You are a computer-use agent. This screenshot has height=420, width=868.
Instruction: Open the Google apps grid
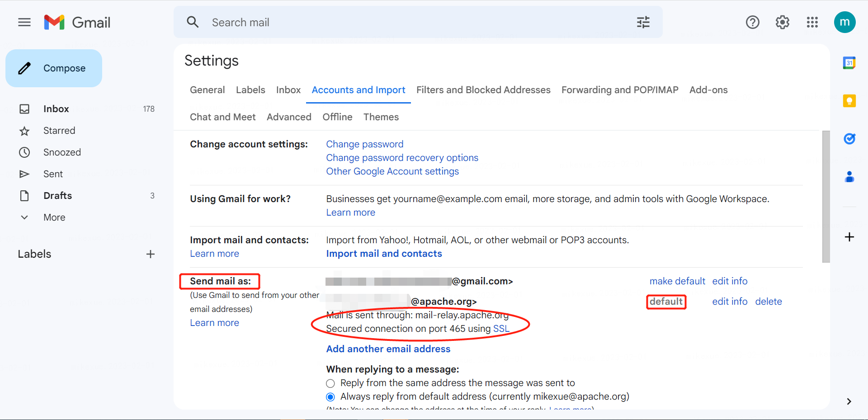pos(812,22)
